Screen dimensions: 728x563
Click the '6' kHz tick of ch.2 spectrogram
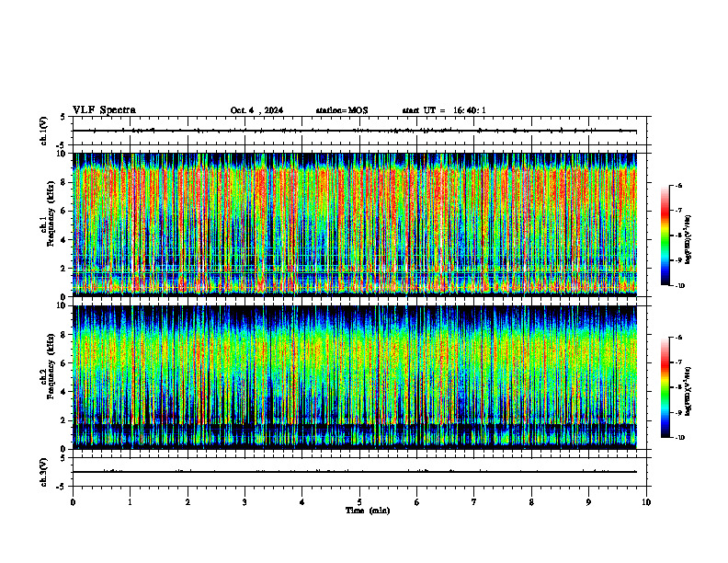(x=64, y=363)
